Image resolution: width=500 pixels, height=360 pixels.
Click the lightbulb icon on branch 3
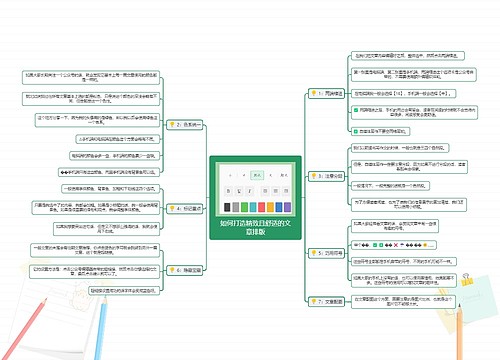pos(314,176)
